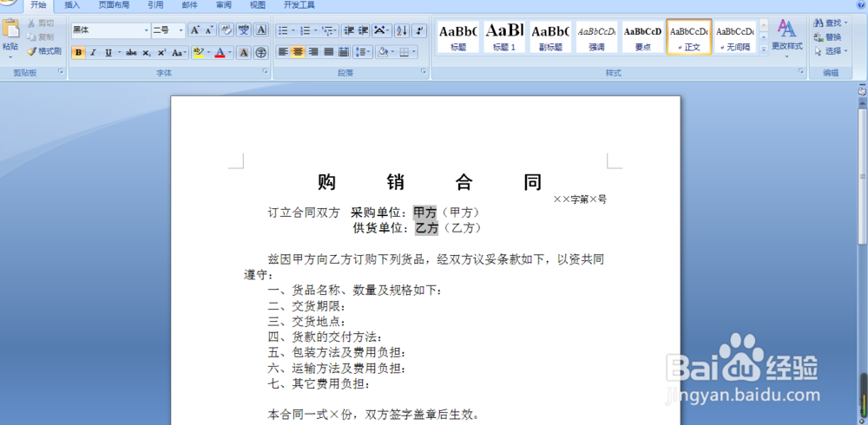
Task: Click the Clear Formatting eraser icon
Action: [x=226, y=29]
